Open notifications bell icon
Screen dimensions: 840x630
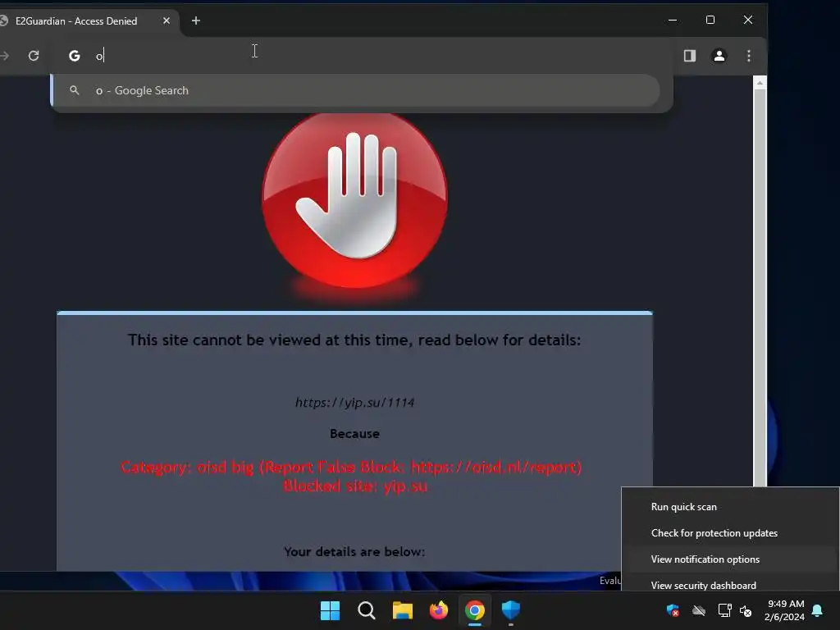tap(818, 610)
